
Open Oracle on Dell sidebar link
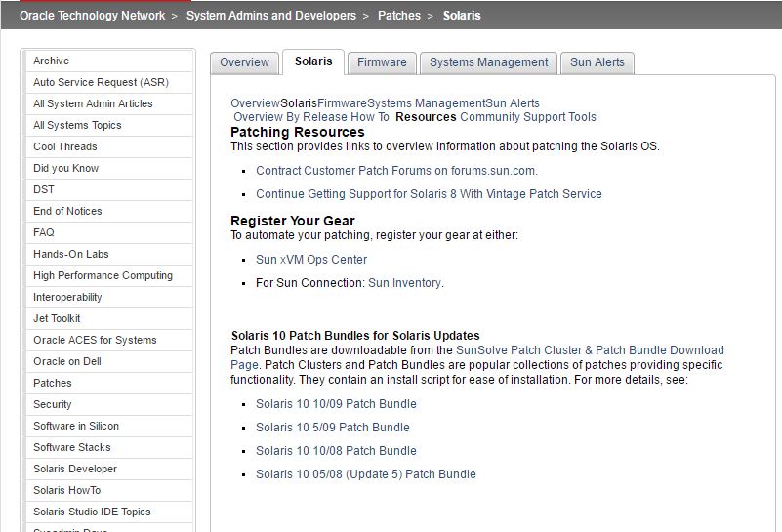(x=108, y=361)
